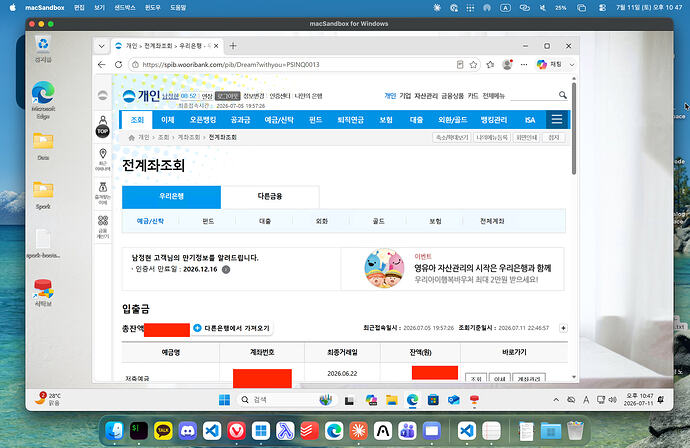Image resolution: width=690 pixels, height=448 pixels.
Task: Open the Trash in the macOS Dock
Action: (575, 431)
